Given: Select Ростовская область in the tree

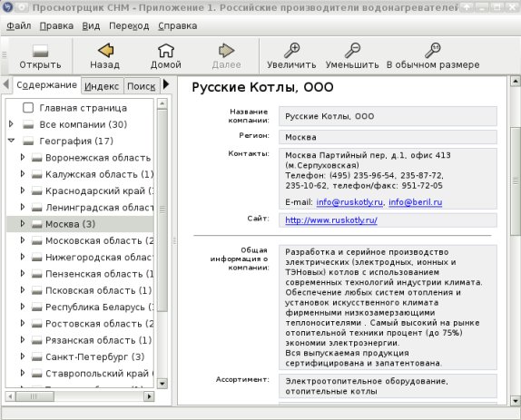Looking at the screenshot, I should coord(99,324).
